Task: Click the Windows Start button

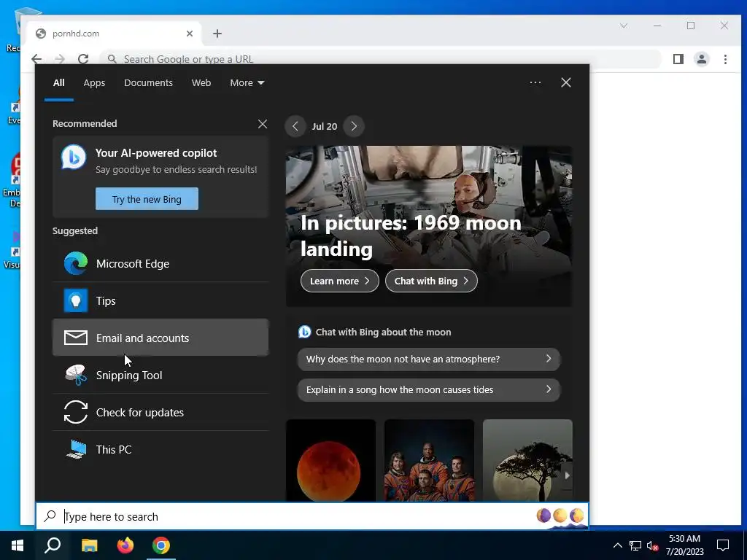Action: point(18,545)
